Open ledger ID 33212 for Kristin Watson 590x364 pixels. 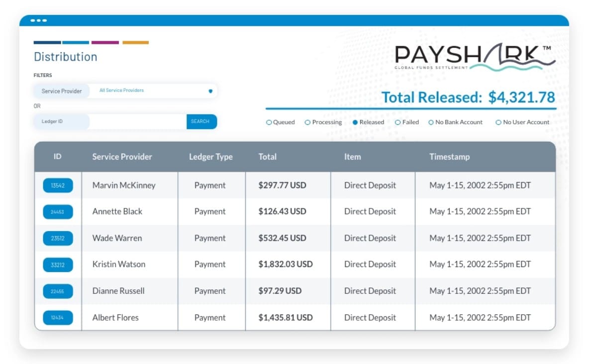(58, 265)
